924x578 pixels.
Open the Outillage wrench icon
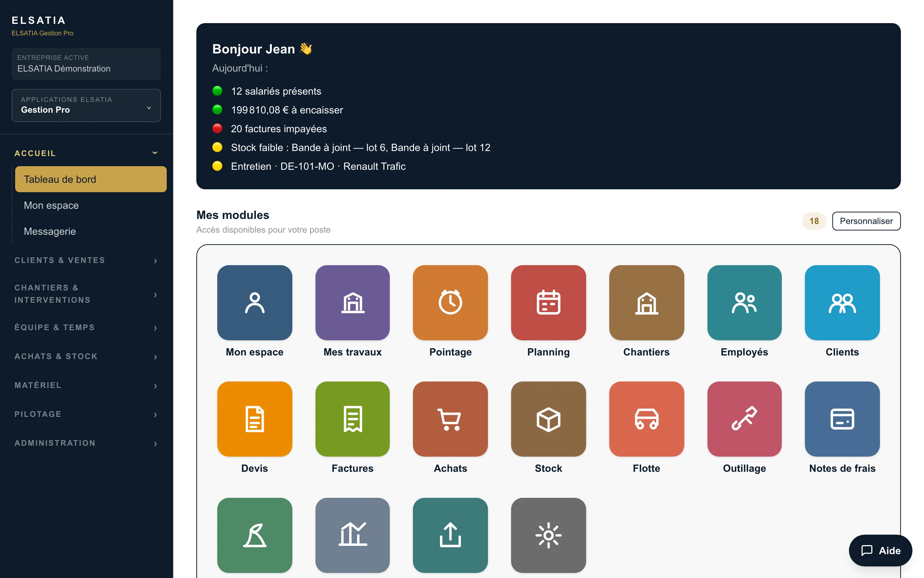point(744,419)
